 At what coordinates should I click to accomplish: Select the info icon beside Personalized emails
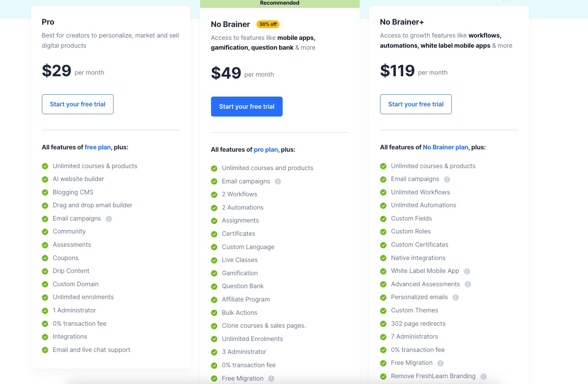[x=456, y=297]
